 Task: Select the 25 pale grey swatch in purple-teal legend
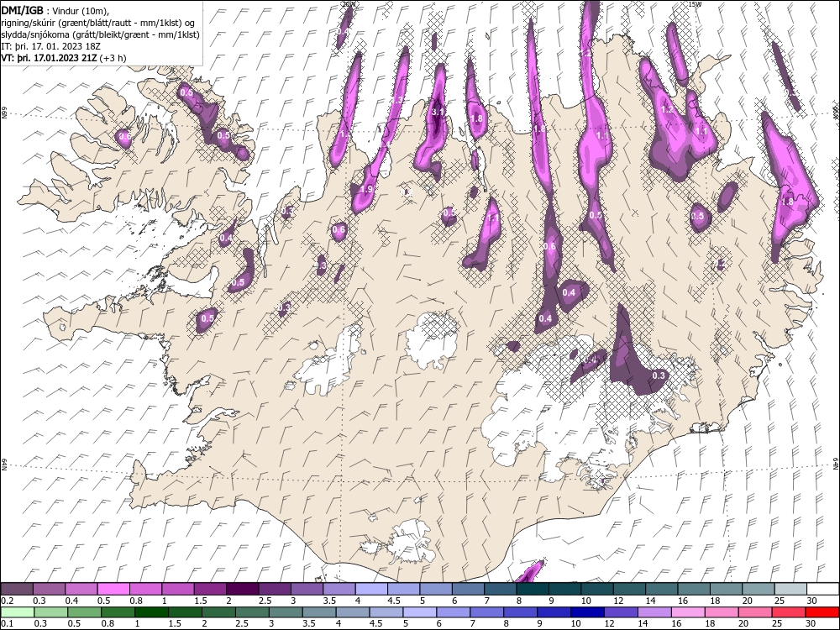tap(790, 590)
